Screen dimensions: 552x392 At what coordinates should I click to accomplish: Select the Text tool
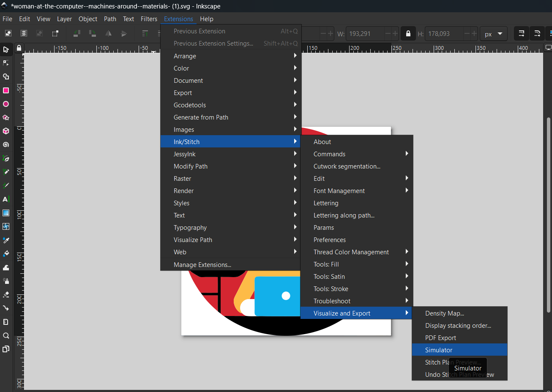pyautogui.click(x=6, y=199)
